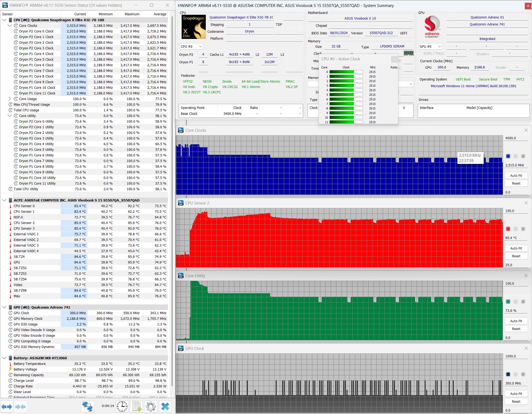
Task: Click black graph color swatch in GPU Clock
Action: 508,374
